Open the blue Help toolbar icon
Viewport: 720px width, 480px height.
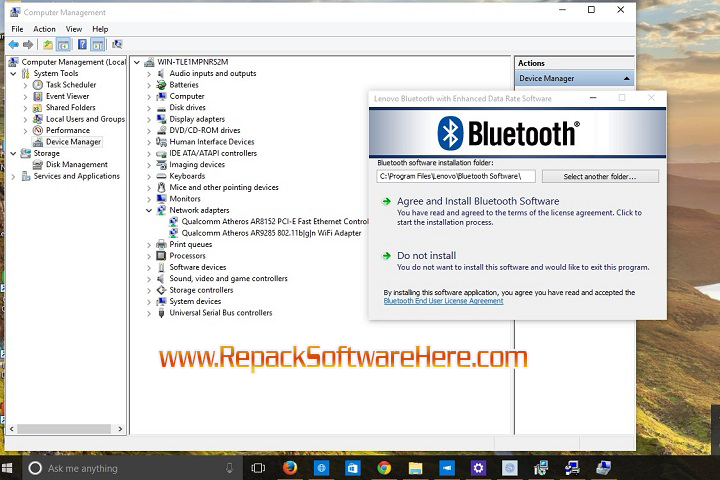(x=82, y=45)
